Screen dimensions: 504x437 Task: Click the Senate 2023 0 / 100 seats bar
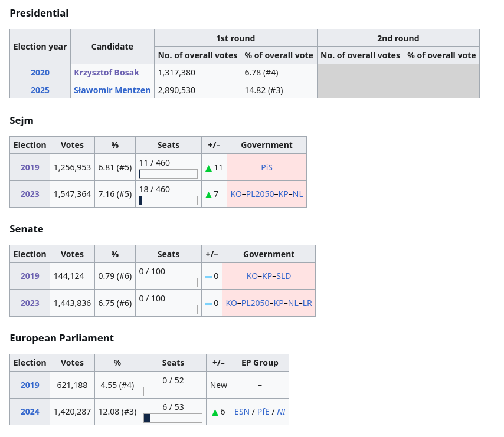pos(168,310)
